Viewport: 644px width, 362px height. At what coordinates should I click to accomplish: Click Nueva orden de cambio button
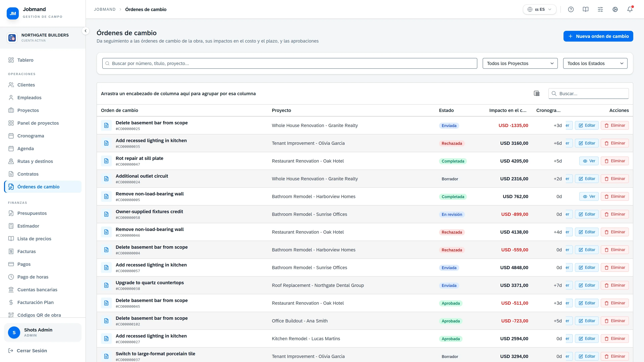tap(598, 36)
